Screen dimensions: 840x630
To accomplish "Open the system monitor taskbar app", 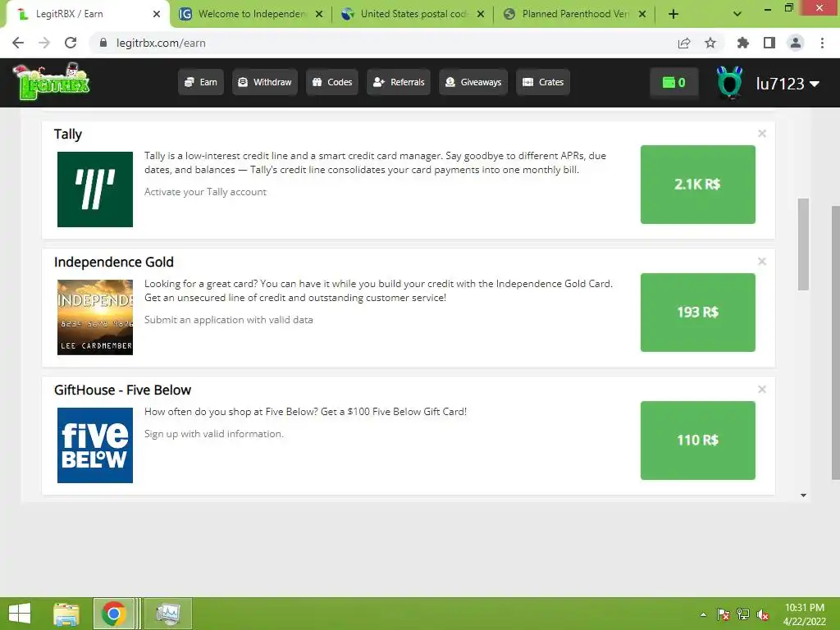I will pos(167,614).
